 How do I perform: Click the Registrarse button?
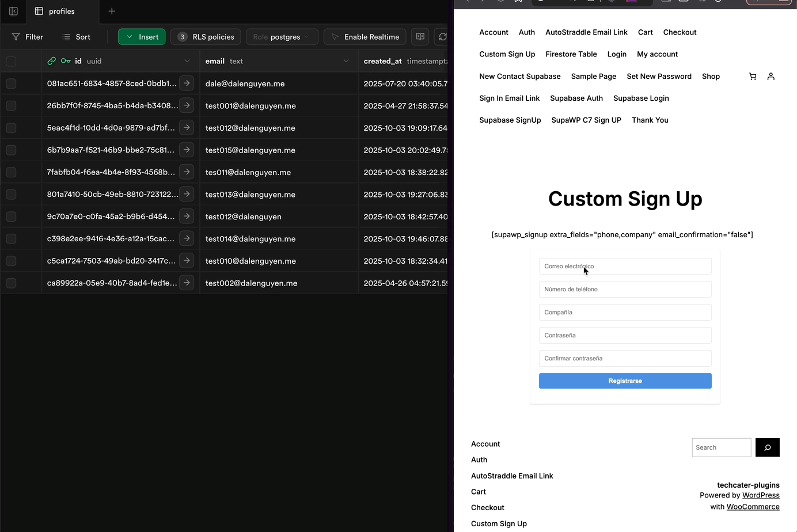point(625,381)
